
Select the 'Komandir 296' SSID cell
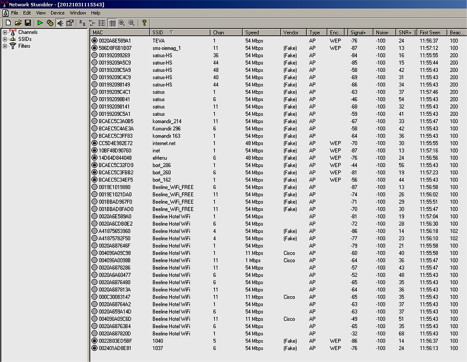[x=167, y=129]
